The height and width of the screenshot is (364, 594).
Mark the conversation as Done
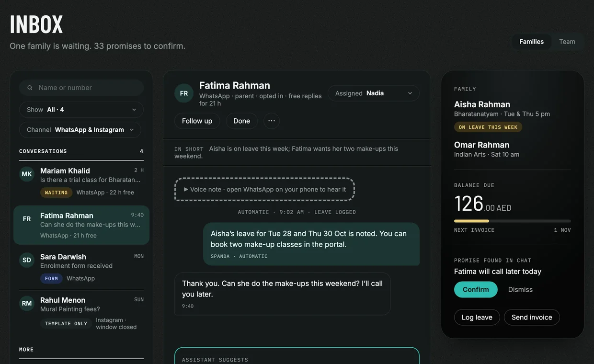tap(241, 121)
